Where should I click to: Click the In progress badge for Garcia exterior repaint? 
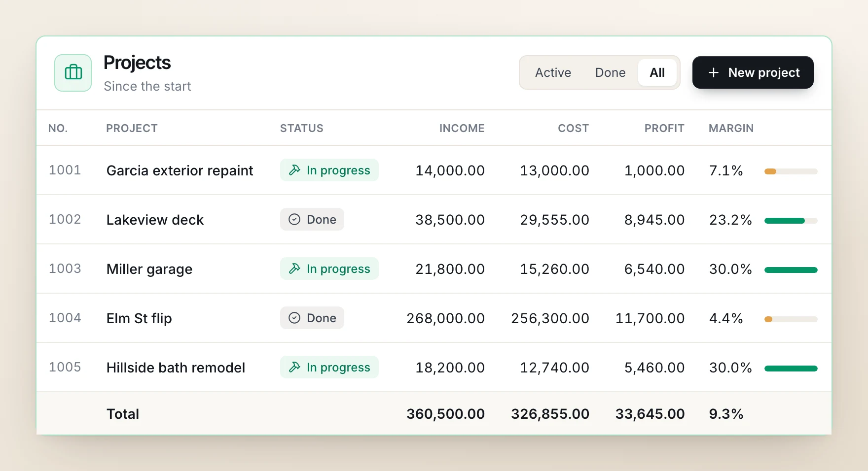(329, 170)
